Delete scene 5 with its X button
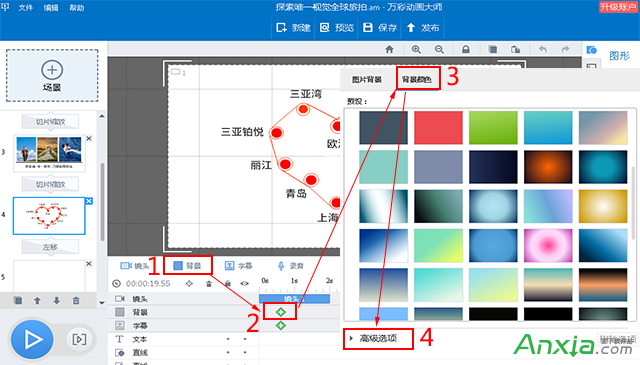The image size is (640, 365). click(89, 264)
